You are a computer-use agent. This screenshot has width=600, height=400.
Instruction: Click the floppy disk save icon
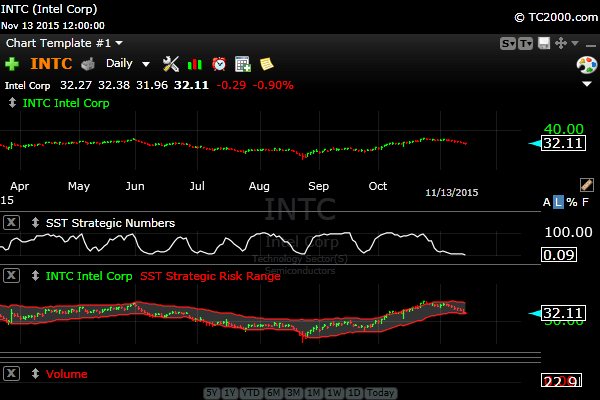543,44
